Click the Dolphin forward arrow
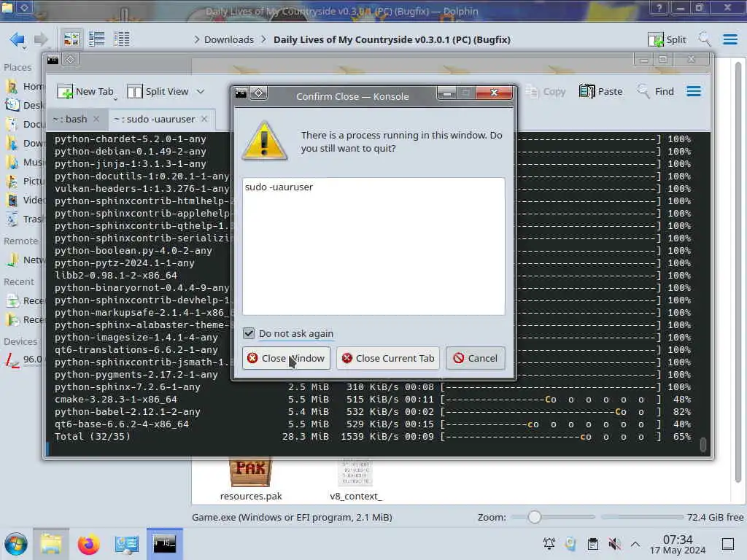The height and width of the screenshot is (560, 747). [41, 39]
